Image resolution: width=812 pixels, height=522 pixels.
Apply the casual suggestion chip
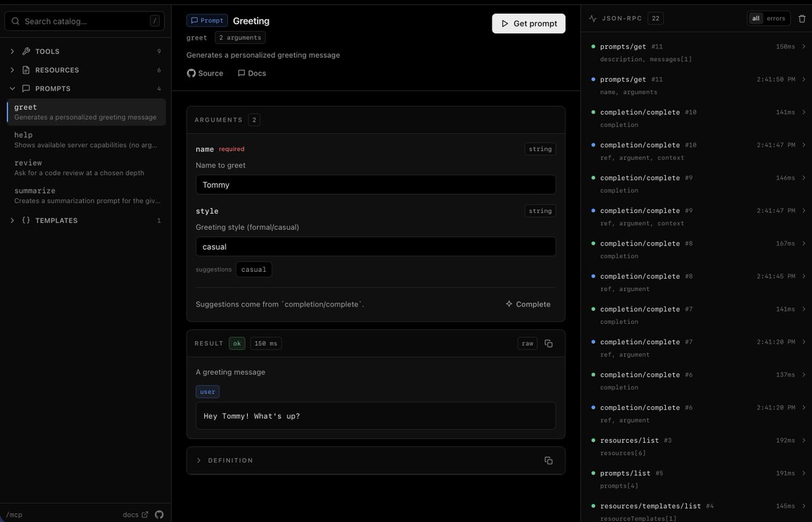(x=254, y=269)
